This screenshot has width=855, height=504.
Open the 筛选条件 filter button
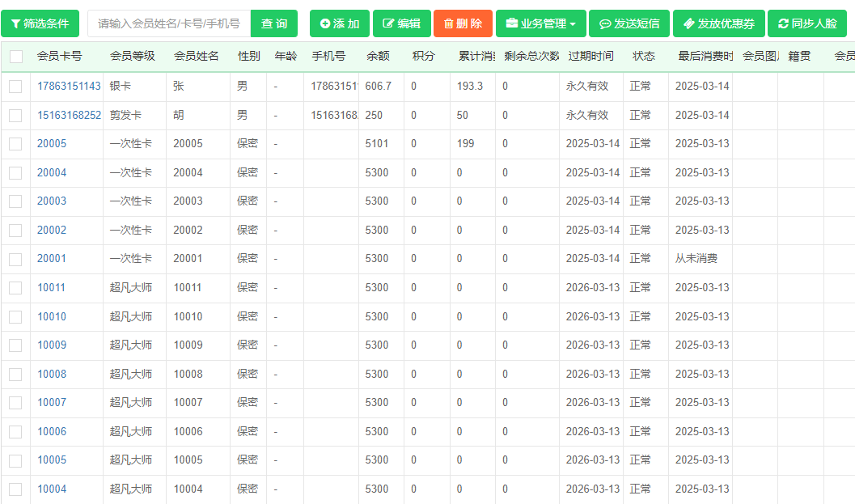click(40, 23)
